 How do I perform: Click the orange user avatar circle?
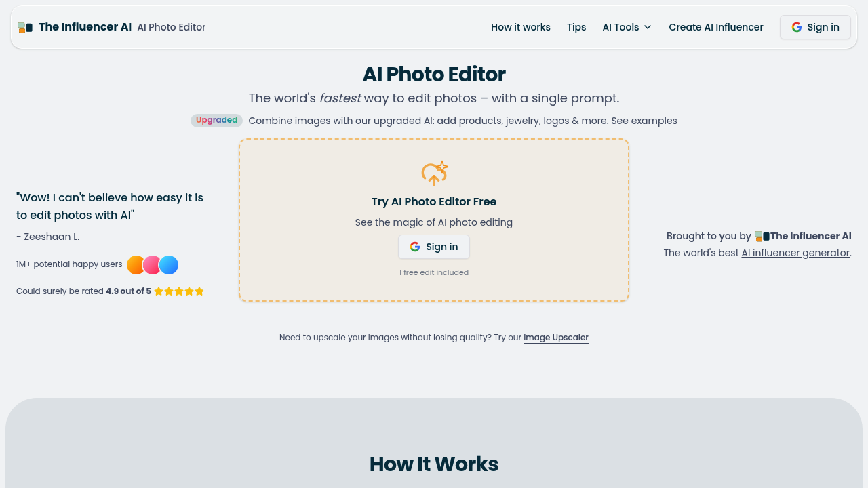[x=135, y=264]
